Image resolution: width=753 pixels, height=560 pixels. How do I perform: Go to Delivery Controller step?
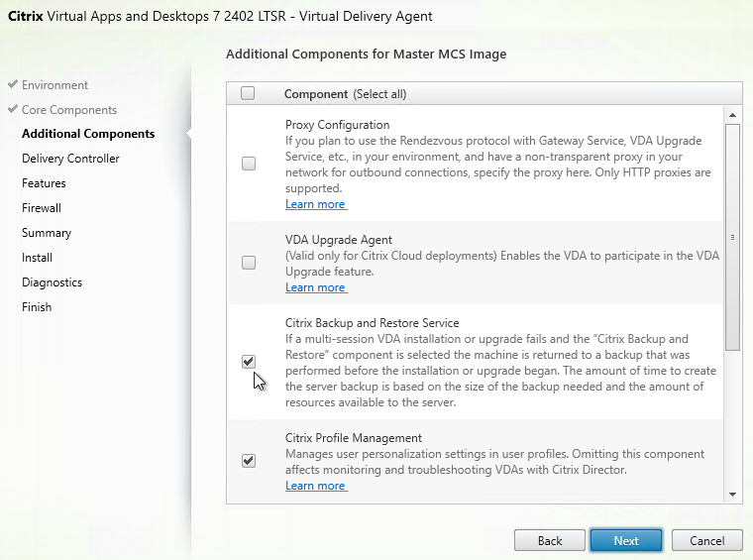point(70,159)
